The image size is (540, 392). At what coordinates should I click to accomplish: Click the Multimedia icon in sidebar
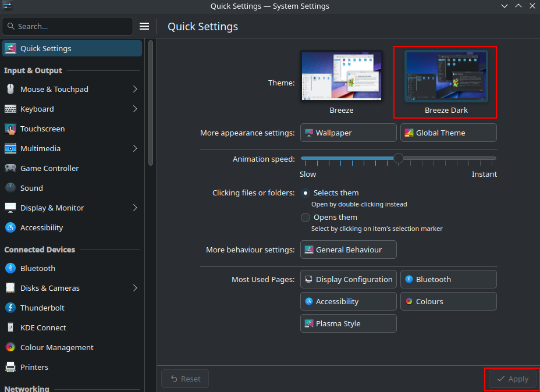click(10, 149)
